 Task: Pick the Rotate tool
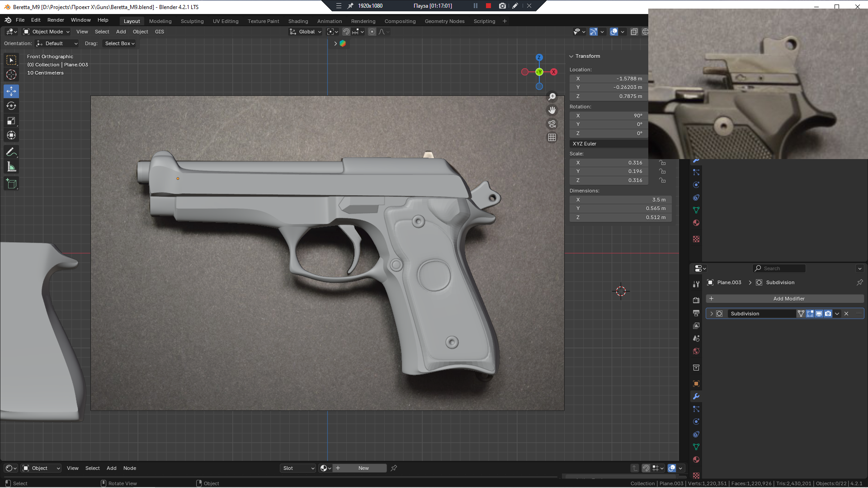click(11, 106)
